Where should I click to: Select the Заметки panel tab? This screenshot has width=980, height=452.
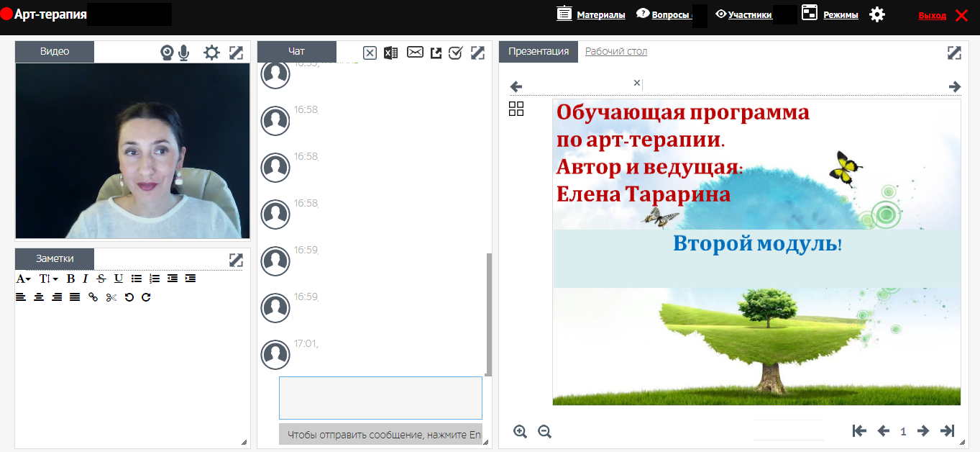click(x=55, y=259)
